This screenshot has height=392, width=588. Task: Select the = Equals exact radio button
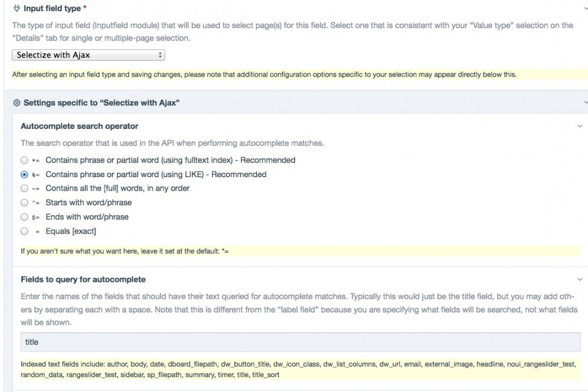24,231
